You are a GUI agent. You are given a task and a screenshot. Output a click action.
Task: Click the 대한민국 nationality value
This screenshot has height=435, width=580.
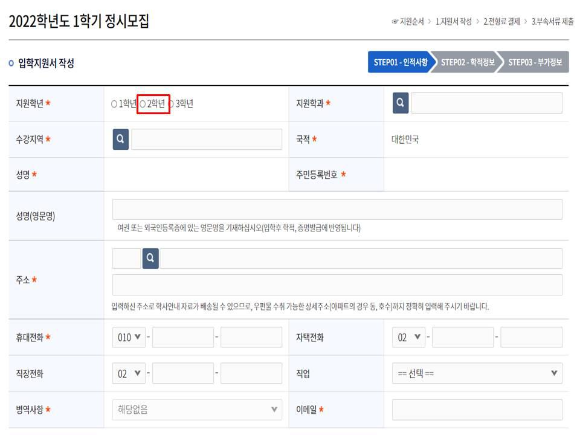pyautogui.click(x=405, y=139)
